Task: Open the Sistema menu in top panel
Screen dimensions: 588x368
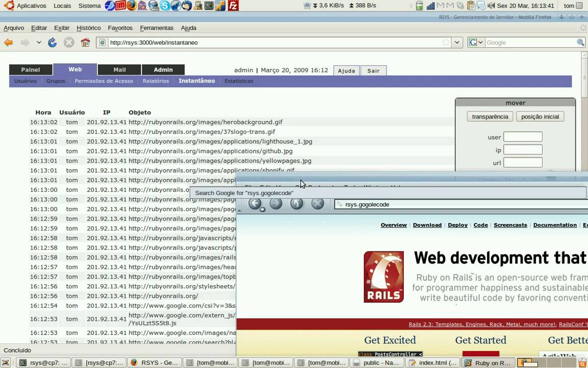Action: coord(90,6)
